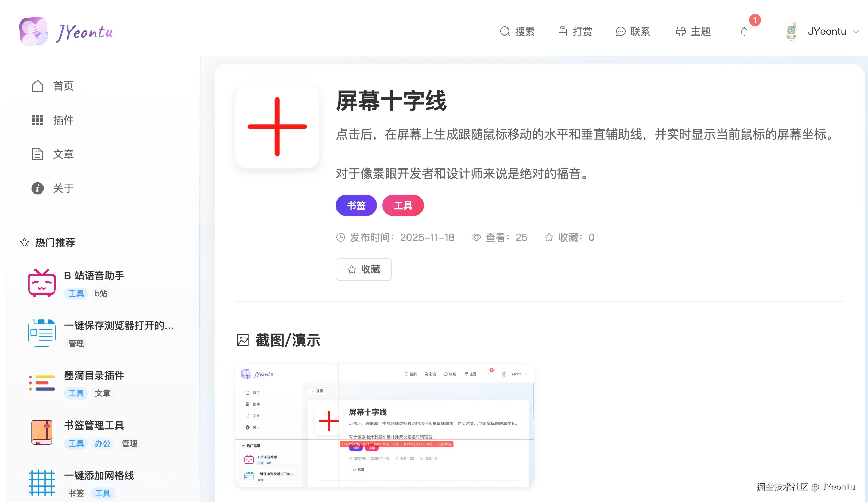Click the 一键添加网格线 grid icon
This screenshot has width=868, height=504.
[42, 482]
